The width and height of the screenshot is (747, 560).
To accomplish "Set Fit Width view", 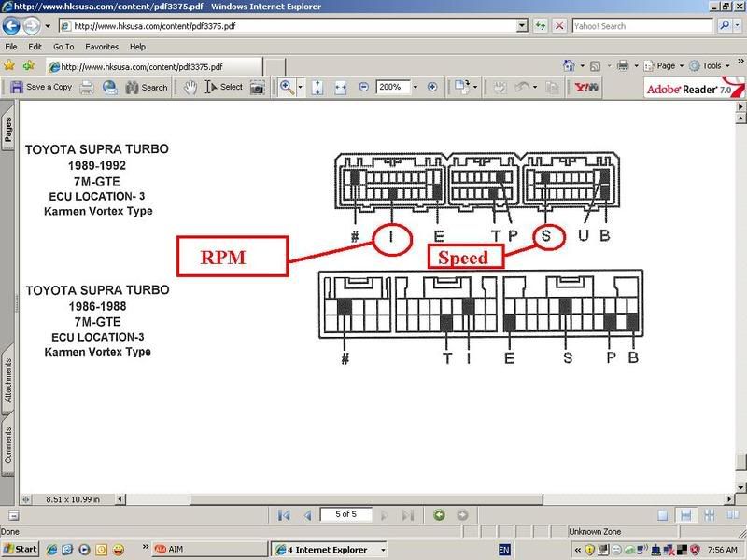I will click(x=341, y=87).
